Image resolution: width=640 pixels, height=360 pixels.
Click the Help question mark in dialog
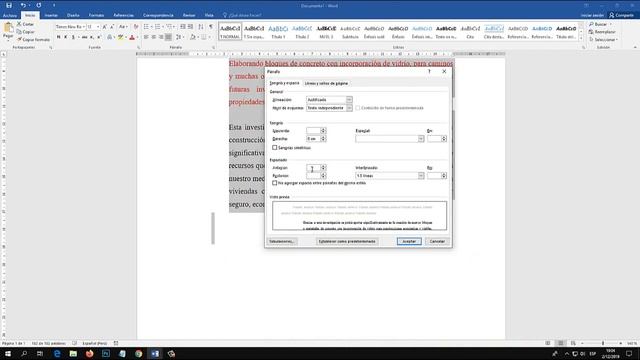(x=429, y=71)
